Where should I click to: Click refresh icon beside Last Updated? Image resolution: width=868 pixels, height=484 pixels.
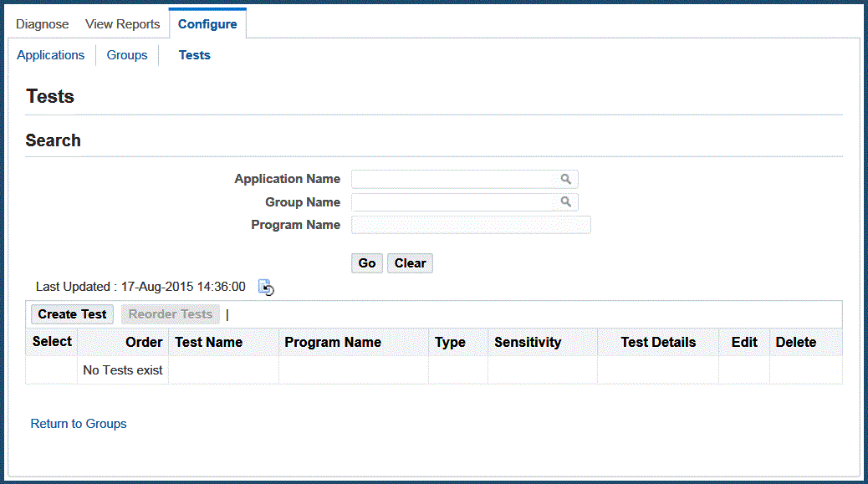[266, 287]
